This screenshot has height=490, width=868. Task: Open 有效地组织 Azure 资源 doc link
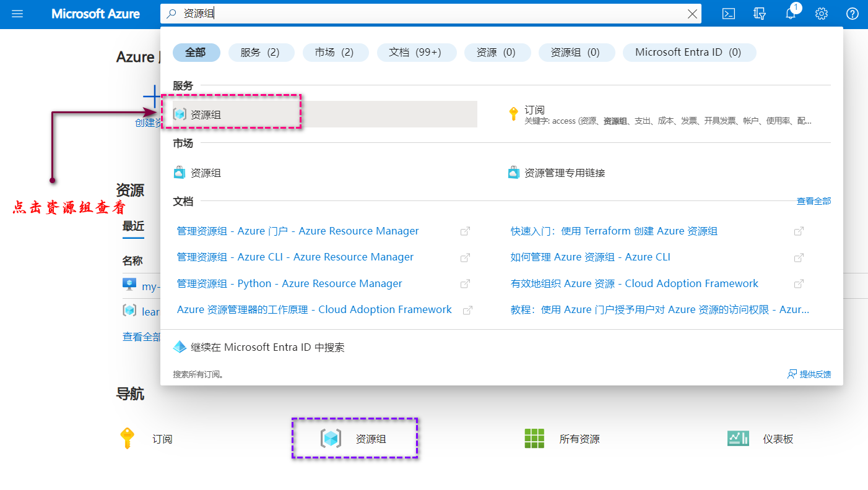(x=635, y=284)
